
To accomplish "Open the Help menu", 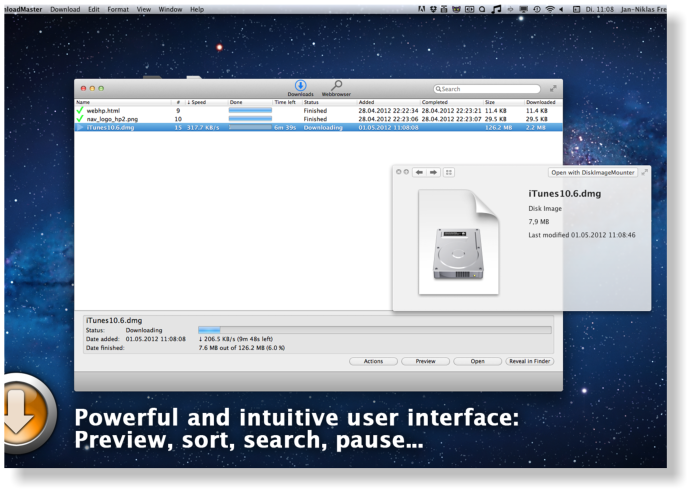I will pyautogui.click(x=197, y=9).
